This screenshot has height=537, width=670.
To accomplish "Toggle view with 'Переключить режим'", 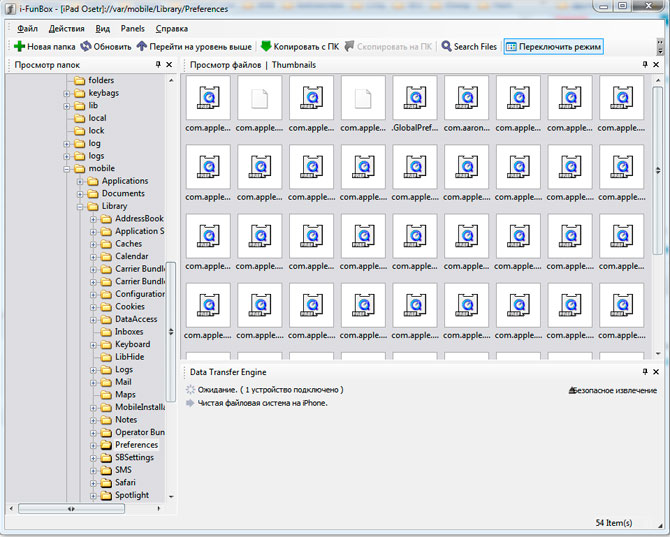I will (553, 46).
